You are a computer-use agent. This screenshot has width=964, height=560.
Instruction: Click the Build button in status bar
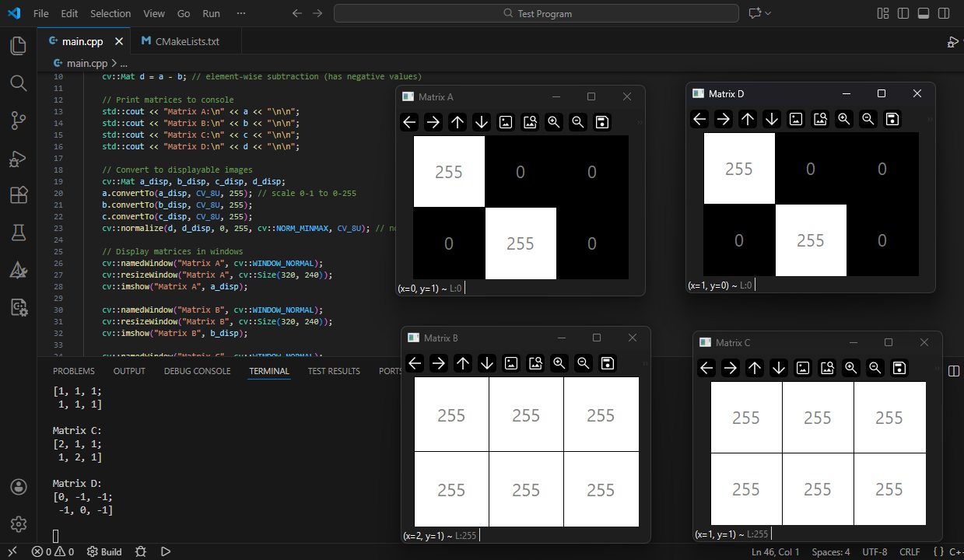[x=104, y=551]
